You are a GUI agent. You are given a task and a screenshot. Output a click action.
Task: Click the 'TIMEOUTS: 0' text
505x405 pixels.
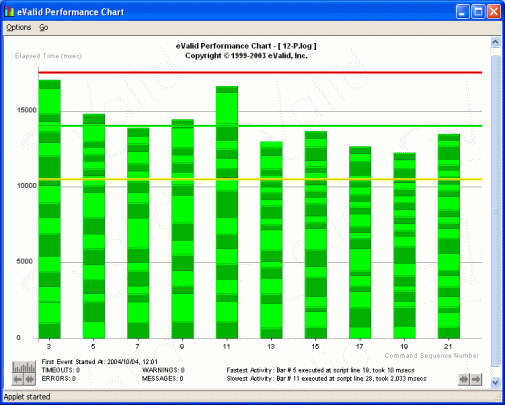(x=60, y=370)
